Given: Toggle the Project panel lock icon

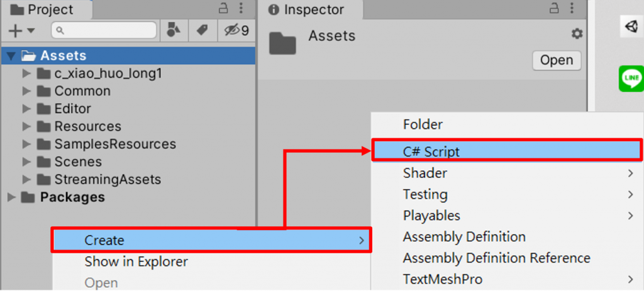Looking at the screenshot, I should [x=223, y=9].
